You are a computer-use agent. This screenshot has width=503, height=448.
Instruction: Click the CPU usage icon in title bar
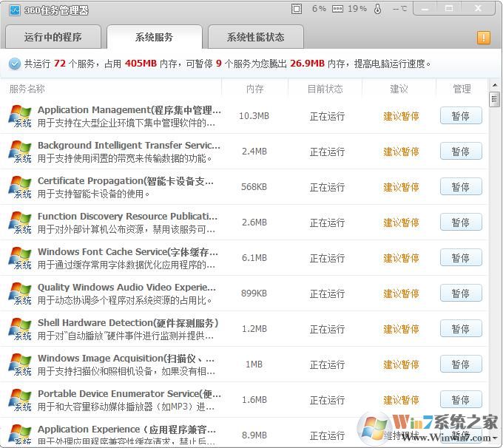297,9
